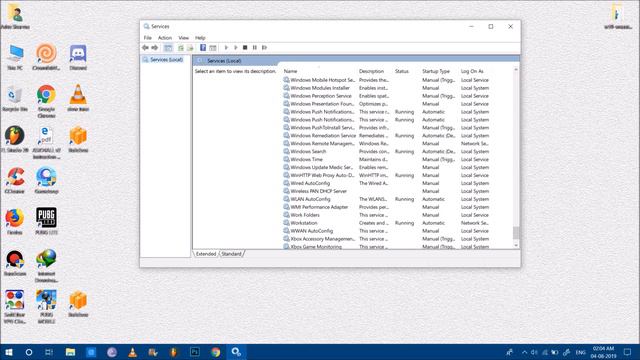Select the Internet Download Manager desktop icon
Viewport: 640px width, 360px height.
pos(46,266)
